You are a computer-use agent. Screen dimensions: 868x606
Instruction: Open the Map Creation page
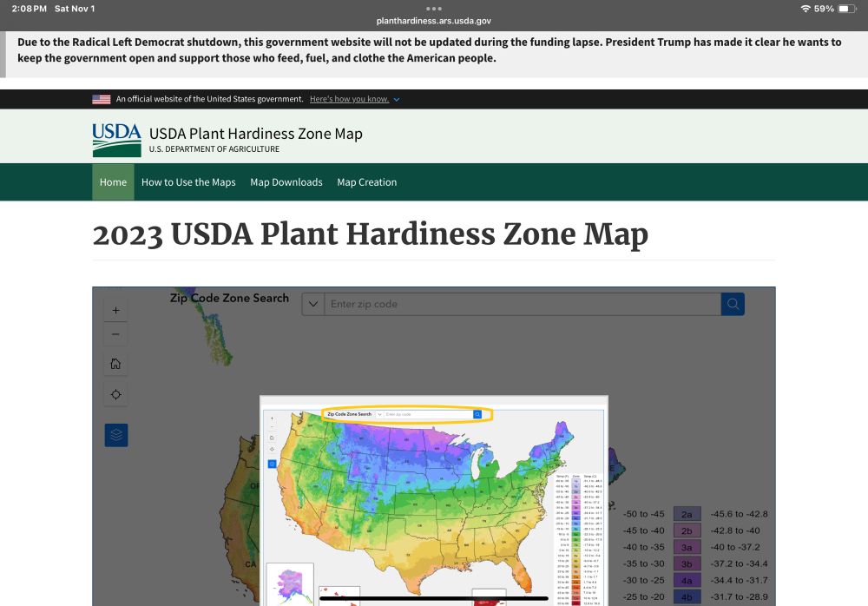click(x=366, y=182)
